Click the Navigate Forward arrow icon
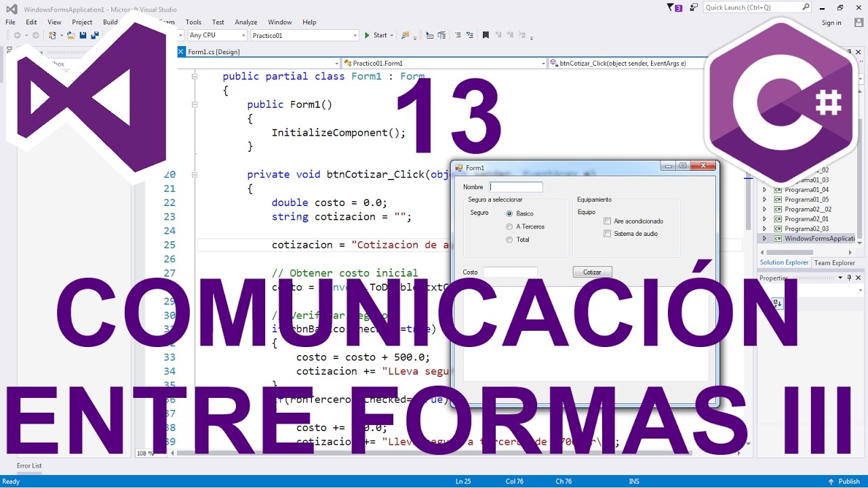 35,35
